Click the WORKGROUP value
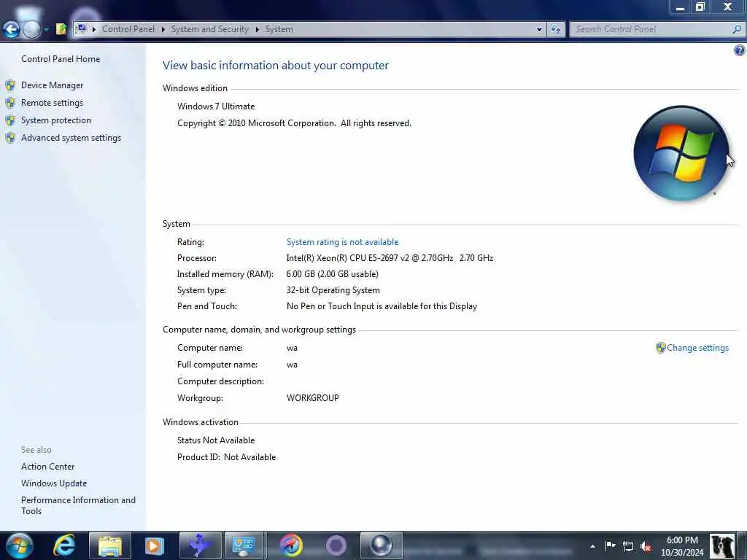 pyautogui.click(x=312, y=398)
